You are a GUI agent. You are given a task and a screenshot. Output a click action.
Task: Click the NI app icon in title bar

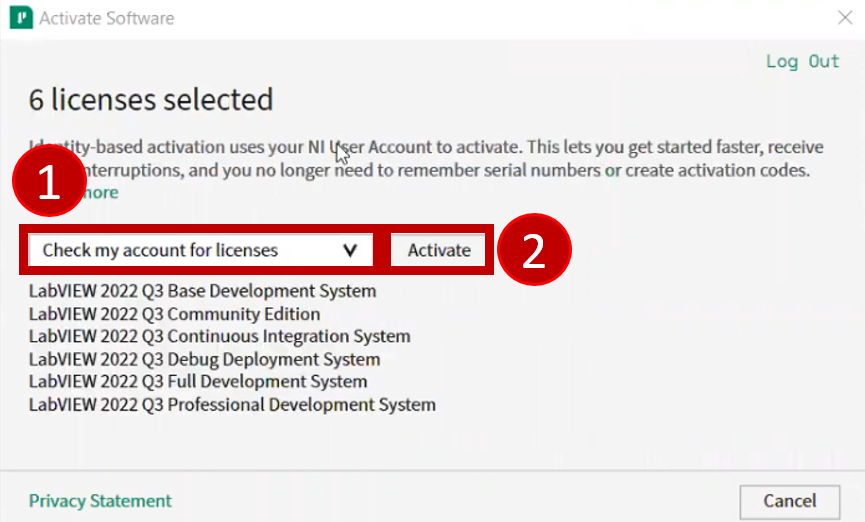coord(21,18)
